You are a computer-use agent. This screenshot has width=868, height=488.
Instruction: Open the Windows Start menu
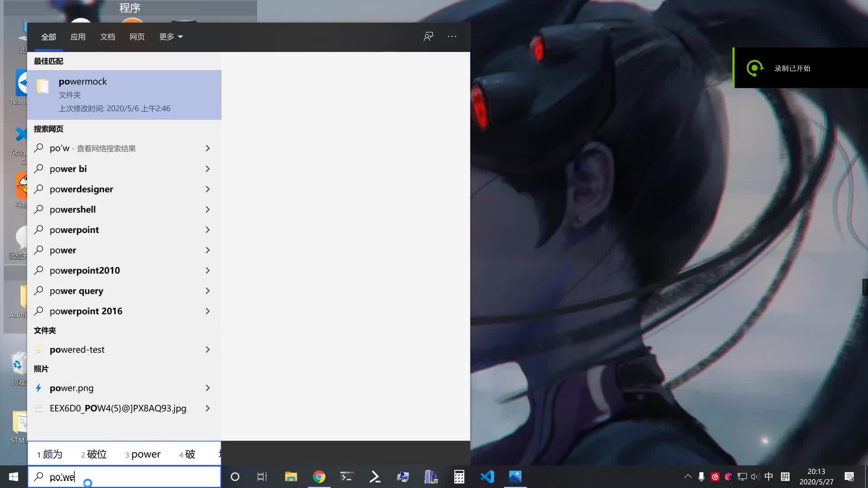(x=14, y=477)
